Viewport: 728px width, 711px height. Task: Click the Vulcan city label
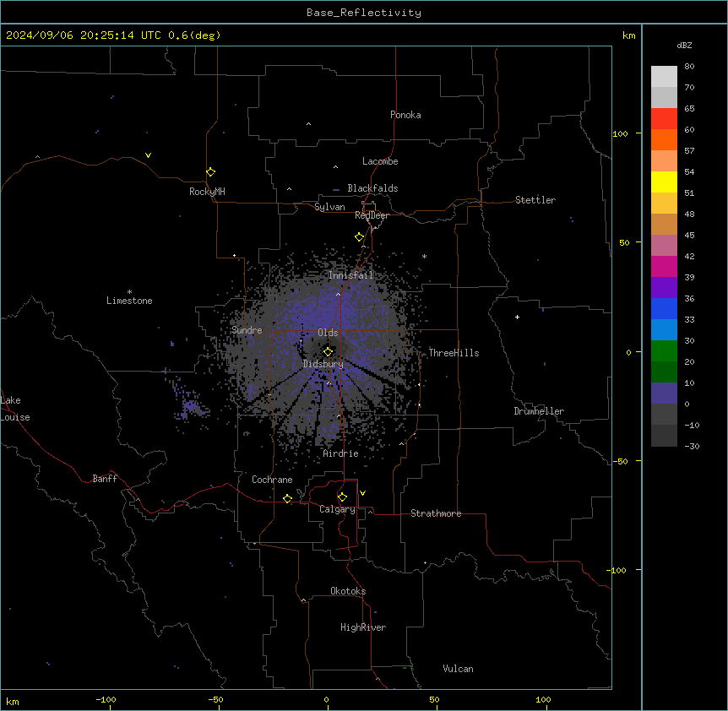point(458,669)
